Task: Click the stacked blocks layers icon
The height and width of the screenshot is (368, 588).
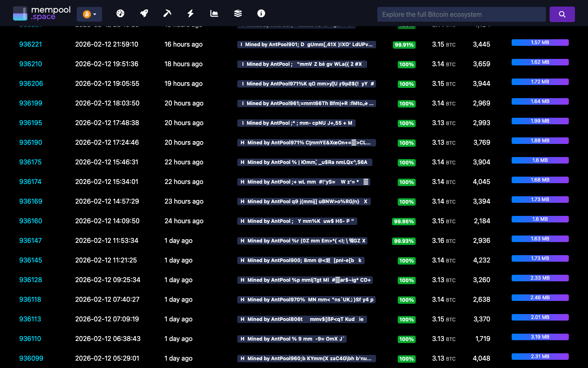Action: pos(238,13)
